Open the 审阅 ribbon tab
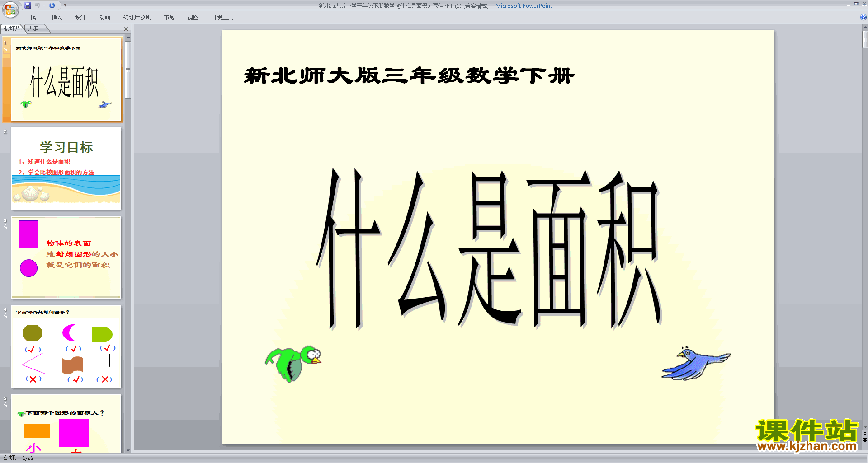868x463 pixels. click(x=169, y=18)
